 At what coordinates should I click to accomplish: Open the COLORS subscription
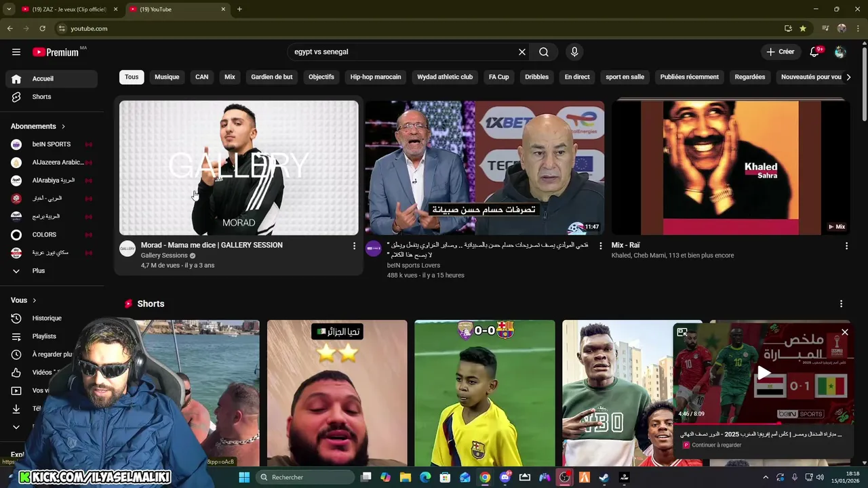click(52, 235)
